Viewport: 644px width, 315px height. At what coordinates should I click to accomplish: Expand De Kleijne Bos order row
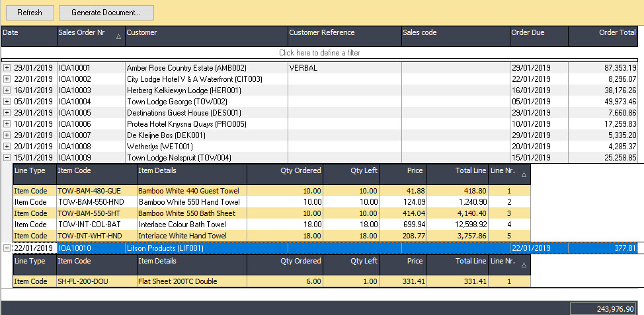point(7,135)
